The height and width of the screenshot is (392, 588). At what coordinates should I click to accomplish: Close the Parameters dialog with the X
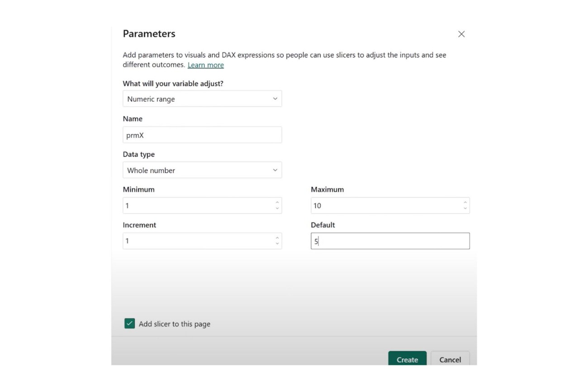(x=461, y=34)
